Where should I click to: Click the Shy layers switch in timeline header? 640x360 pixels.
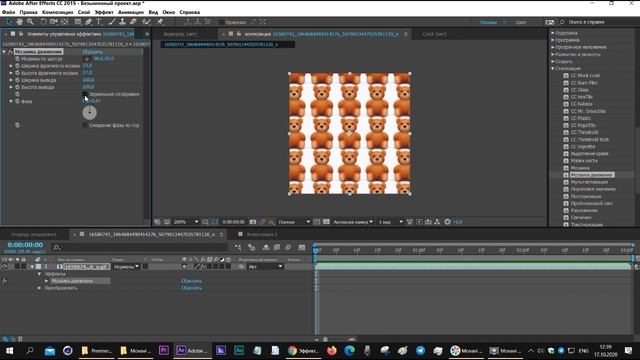(x=266, y=247)
